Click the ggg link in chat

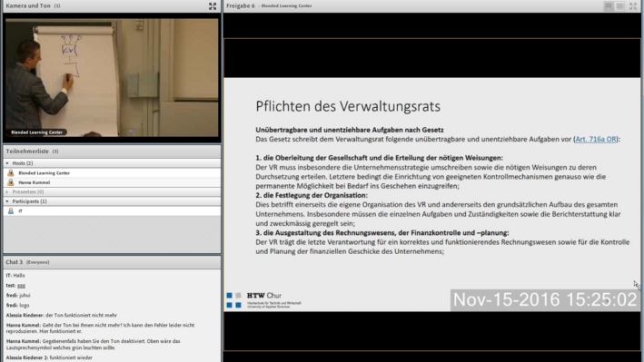click(x=22, y=285)
